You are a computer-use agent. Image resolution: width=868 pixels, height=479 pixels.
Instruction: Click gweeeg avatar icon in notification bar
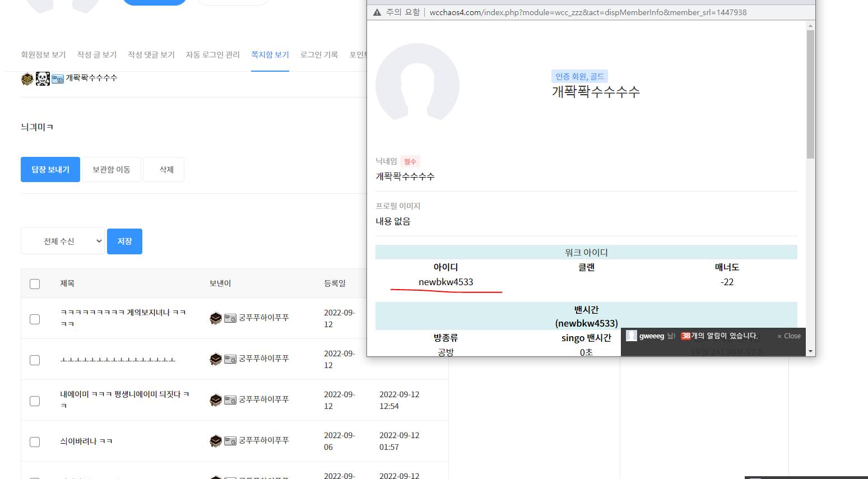click(x=632, y=336)
